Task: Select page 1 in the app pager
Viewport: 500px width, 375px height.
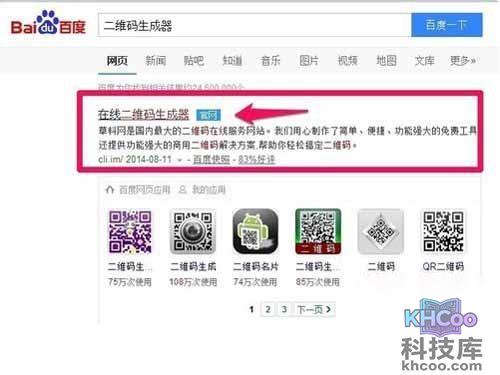Action: (x=252, y=310)
